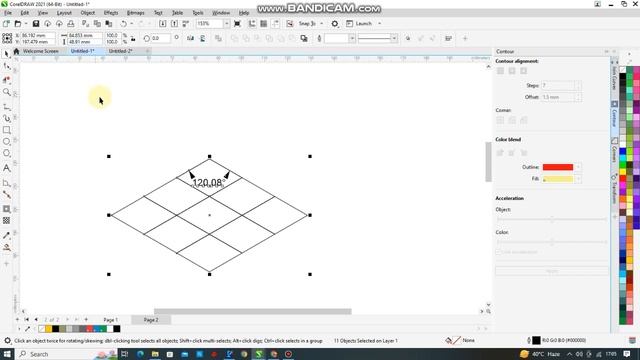The height and width of the screenshot is (360, 640).
Task: Click the Mirror horizontally button
Action: [190, 38]
